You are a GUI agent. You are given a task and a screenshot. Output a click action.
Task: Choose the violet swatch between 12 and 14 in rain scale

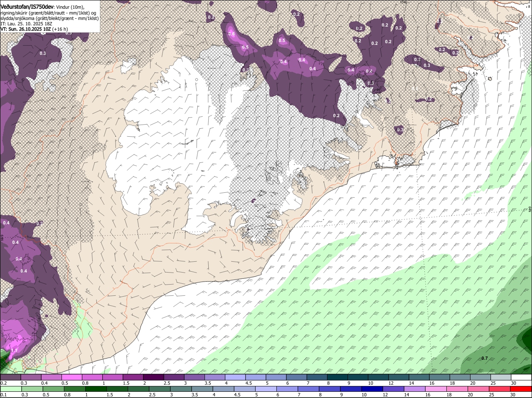click(x=394, y=389)
